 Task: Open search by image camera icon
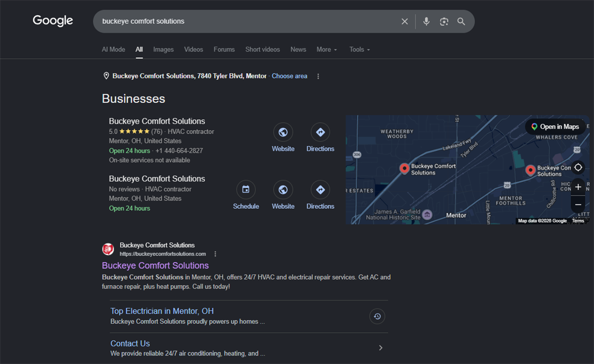[x=444, y=22]
